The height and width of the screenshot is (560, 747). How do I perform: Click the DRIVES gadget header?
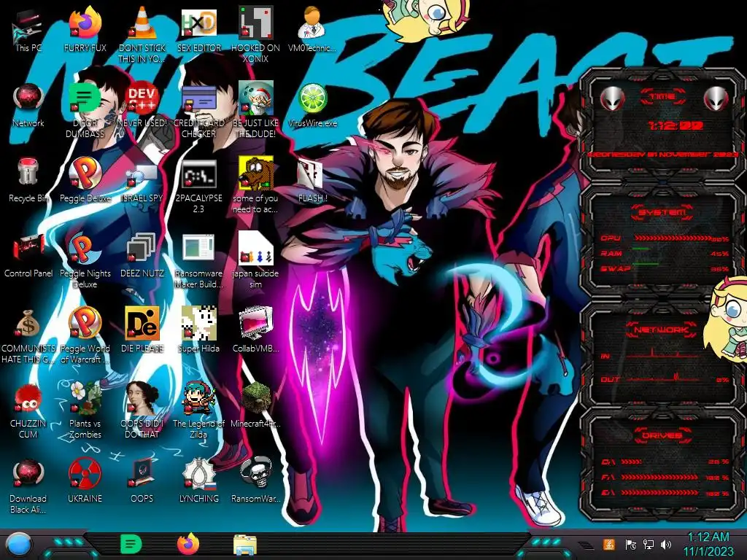[662, 435]
